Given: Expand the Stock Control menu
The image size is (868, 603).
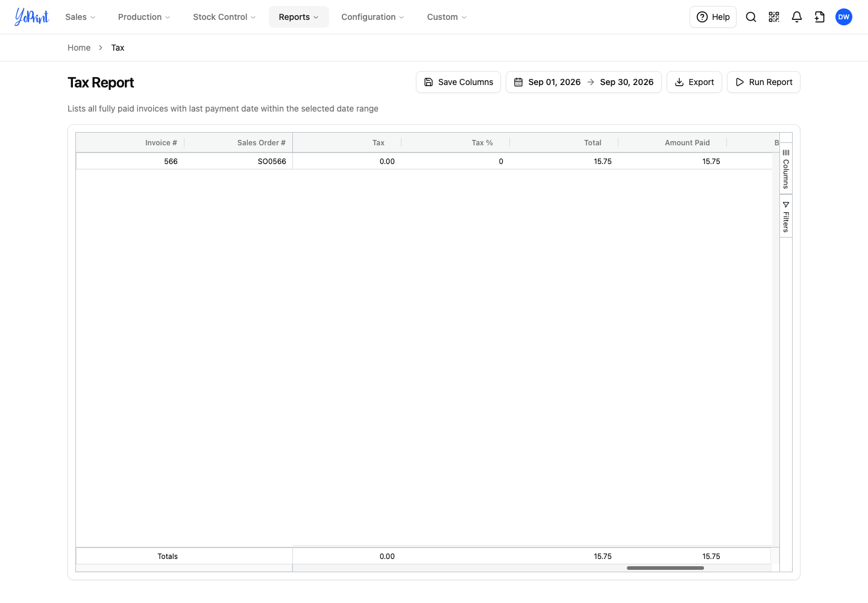Looking at the screenshot, I should pyautogui.click(x=224, y=17).
